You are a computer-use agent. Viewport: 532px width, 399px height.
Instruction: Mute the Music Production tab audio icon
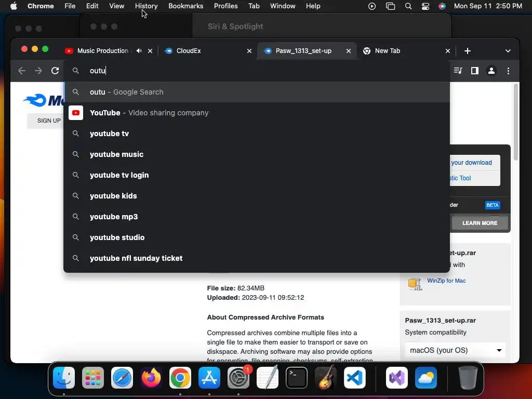click(139, 50)
